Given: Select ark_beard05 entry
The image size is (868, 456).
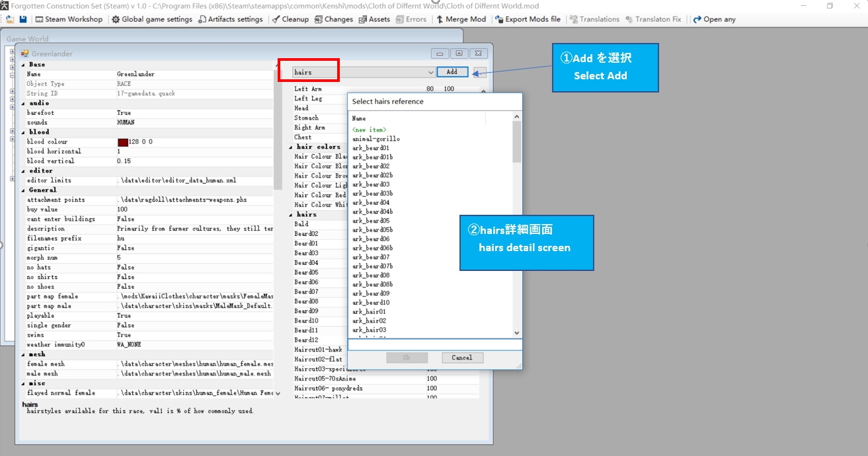Looking at the screenshot, I should point(370,221).
